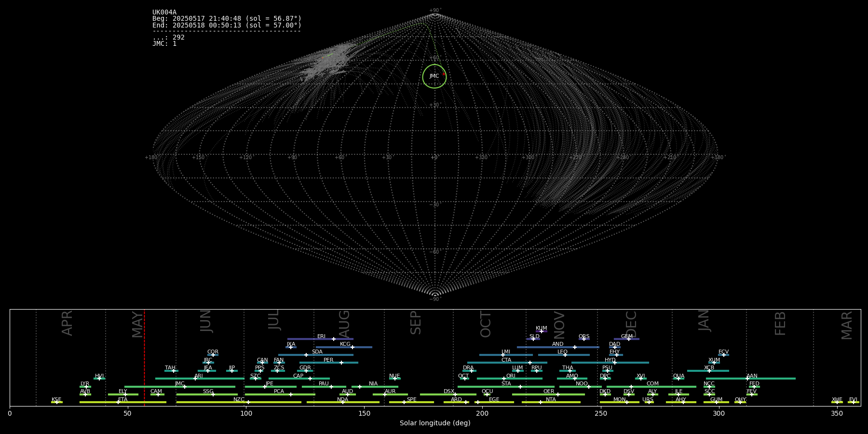868x434 pixels.
Task: Click the DSX shower bar label
Action: tap(449, 392)
